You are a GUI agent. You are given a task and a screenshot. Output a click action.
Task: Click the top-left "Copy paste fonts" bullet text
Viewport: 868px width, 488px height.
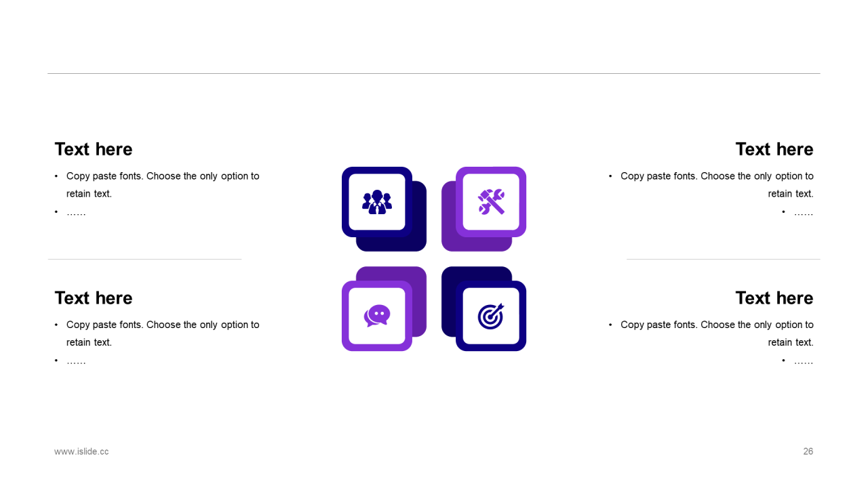click(163, 184)
